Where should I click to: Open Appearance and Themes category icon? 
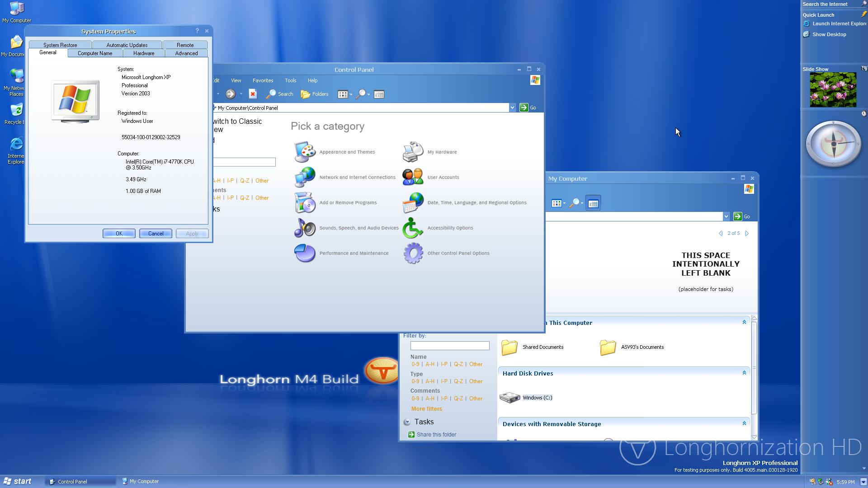coord(305,152)
